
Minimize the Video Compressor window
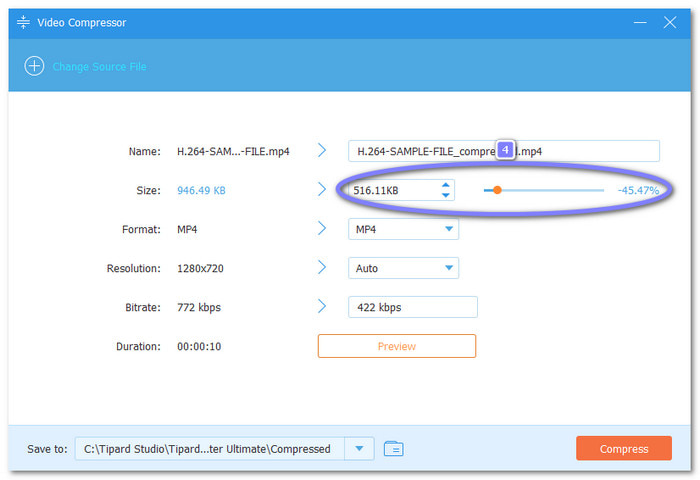click(x=640, y=22)
